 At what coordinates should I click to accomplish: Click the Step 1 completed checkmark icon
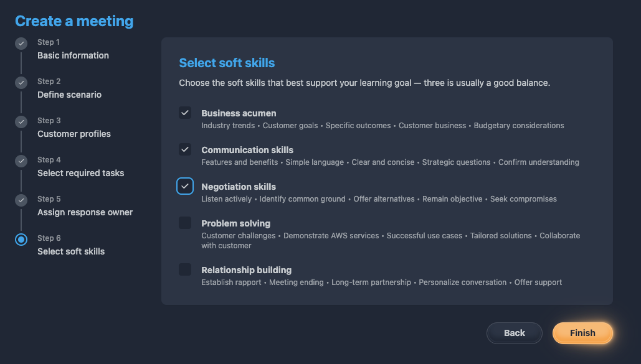click(x=21, y=44)
